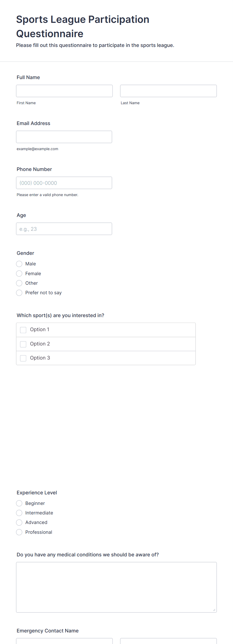Select the Advanced experience radio button
Screen dimensions: 233x644
click(19, 522)
